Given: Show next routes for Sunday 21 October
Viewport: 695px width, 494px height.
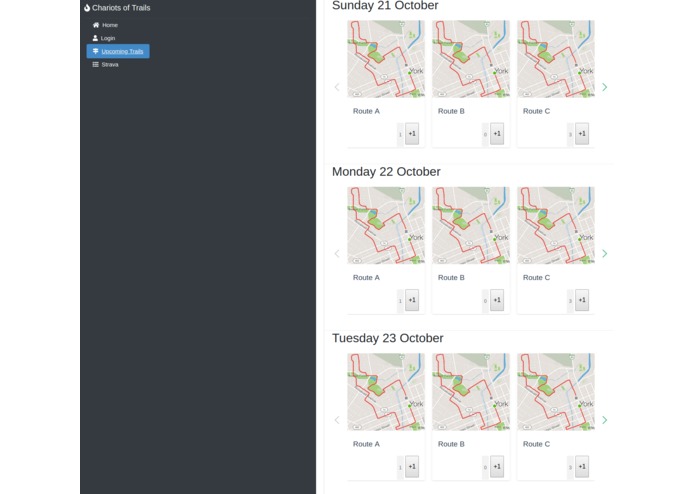Looking at the screenshot, I should [605, 87].
